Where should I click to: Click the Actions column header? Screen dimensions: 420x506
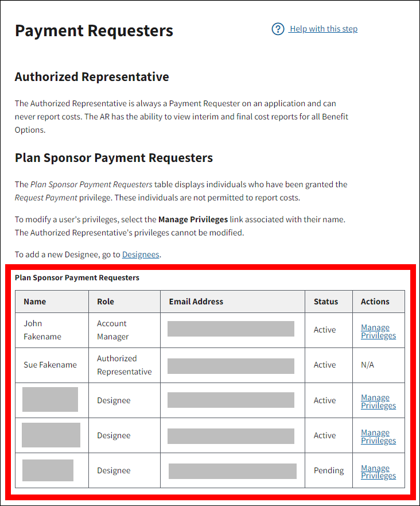[375, 302]
